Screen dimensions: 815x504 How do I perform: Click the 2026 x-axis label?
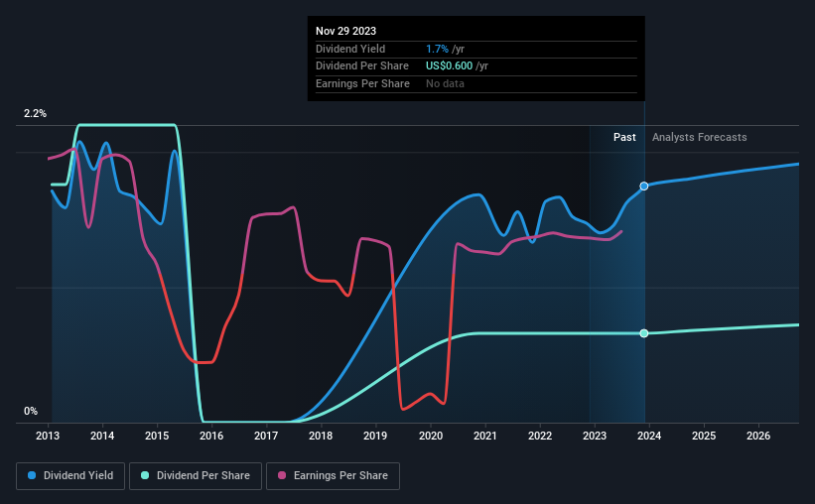coord(758,436)
